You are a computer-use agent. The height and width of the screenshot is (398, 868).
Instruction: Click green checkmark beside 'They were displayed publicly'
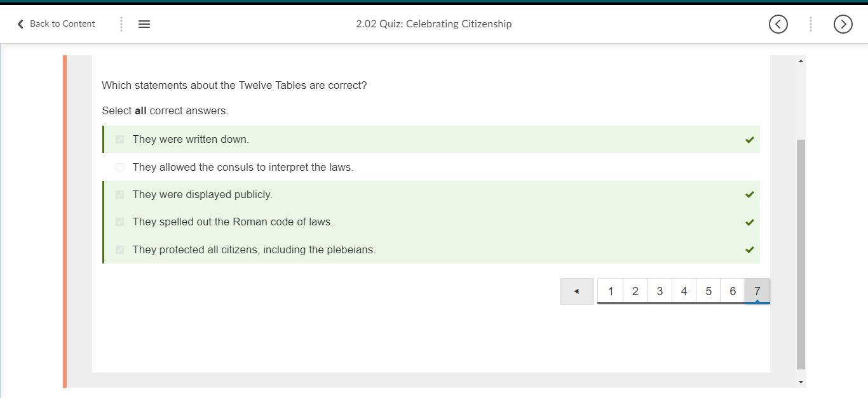tap(750, 195)
